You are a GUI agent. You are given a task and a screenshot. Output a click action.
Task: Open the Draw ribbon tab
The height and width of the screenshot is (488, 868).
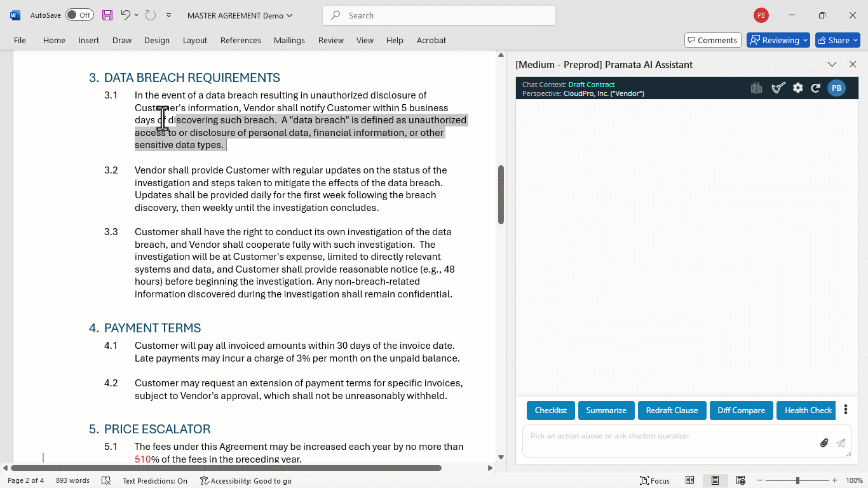point(122,40)
